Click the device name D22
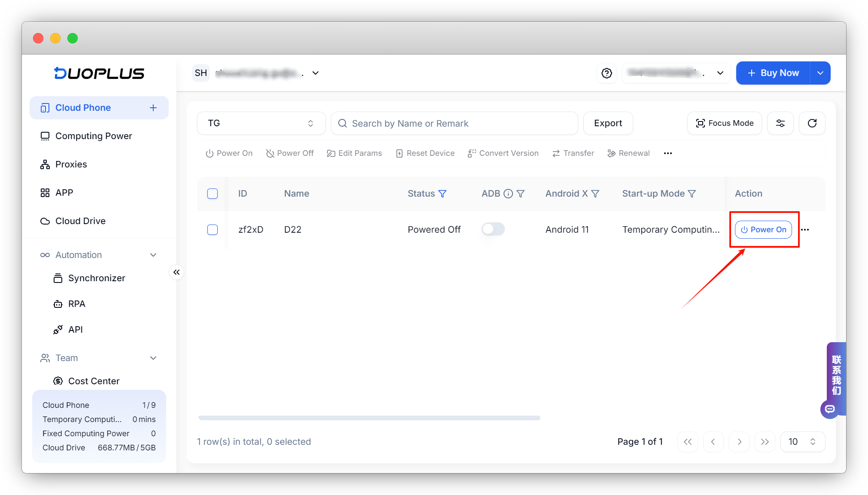Screen dimensions: 868x495 (x=293, y=230)
